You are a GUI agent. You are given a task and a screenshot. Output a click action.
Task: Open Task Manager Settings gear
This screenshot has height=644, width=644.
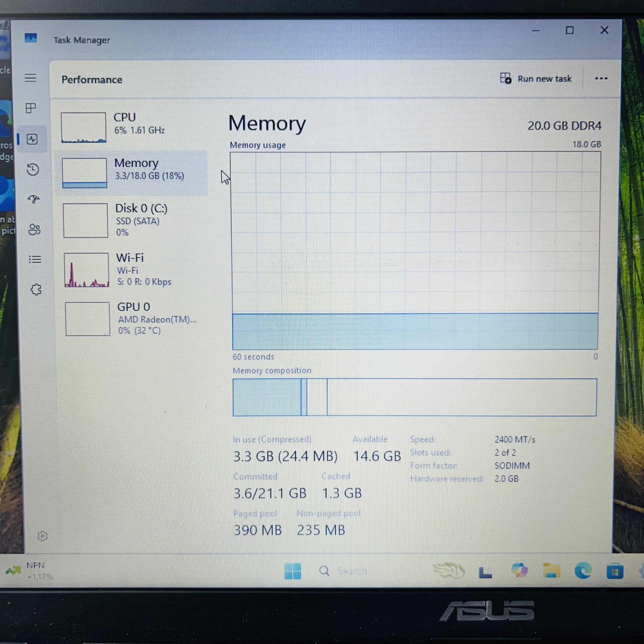click(x=42, y=536)
